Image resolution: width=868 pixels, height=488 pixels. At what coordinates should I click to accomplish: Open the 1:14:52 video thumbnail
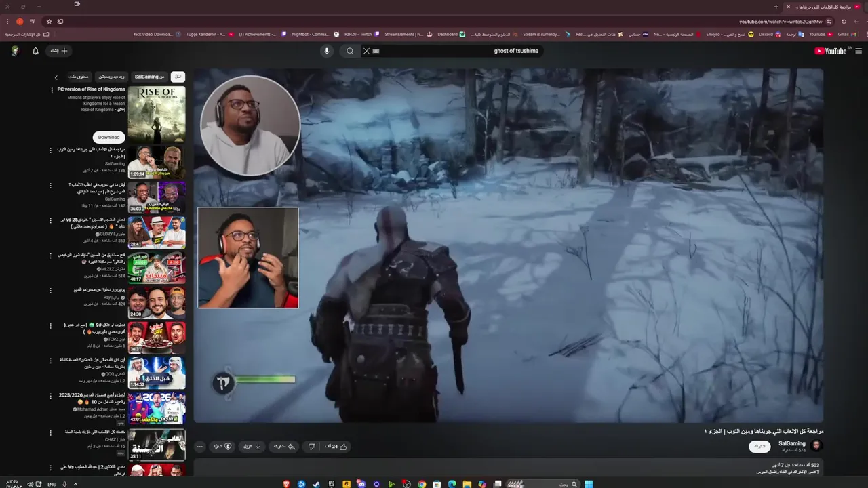click(x=157, y=373)
